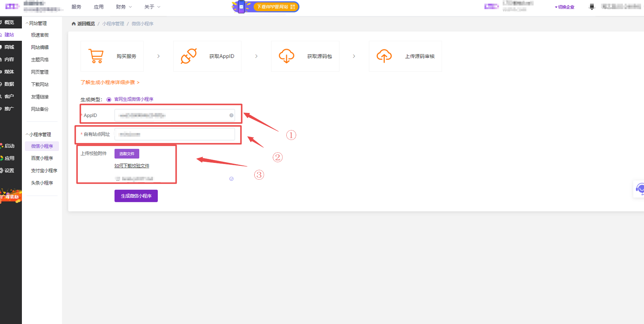Open the customer service headset icon
Screen dimensions: 644x324
click(x=640, y=189)
